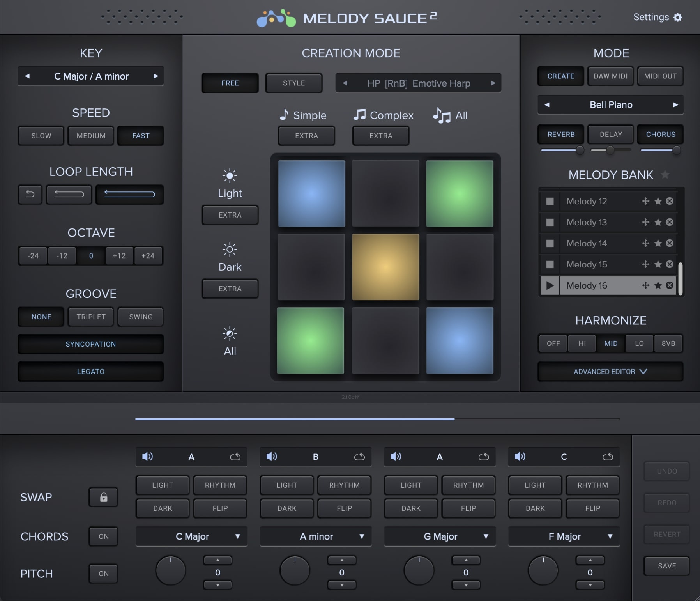Set speed to FAST
Viewport: 700px width, 602px height.
tap(140, 136)
